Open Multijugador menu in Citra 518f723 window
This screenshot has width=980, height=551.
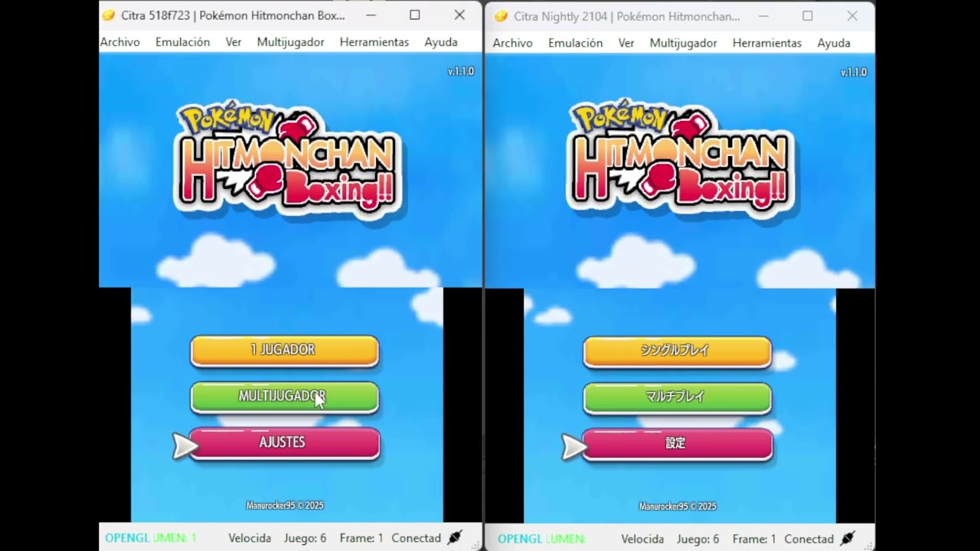tap(290, 42)
